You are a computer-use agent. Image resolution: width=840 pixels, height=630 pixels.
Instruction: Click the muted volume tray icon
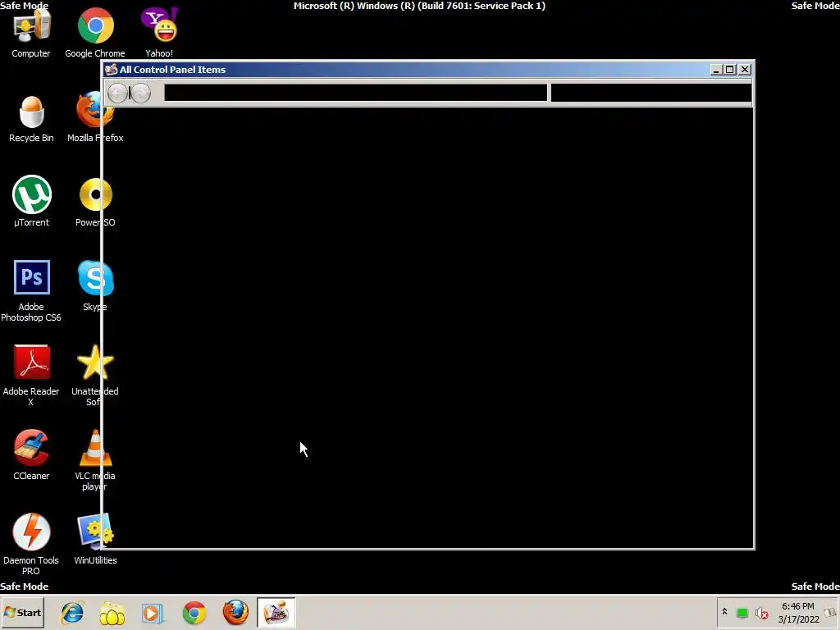coord(761,613)
